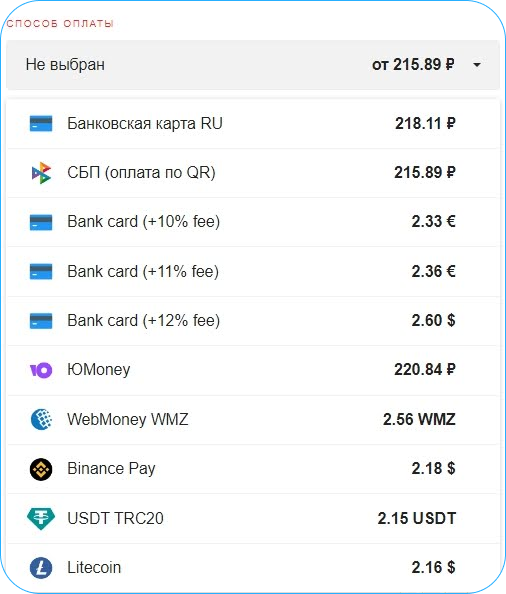Click the USDT Tether green icon
Screen dimensions: 506x594
click(x=41, y=518)
